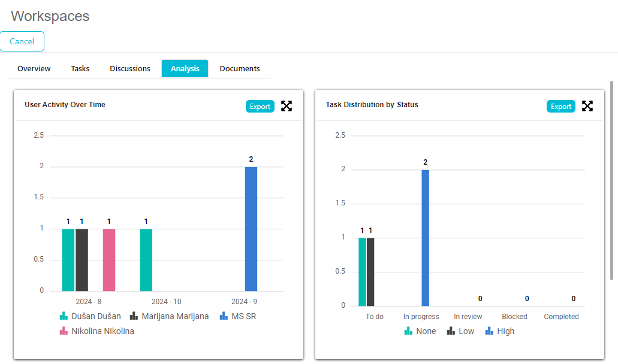This screenshot has height=364, width=618.
Task: Export the Task Distribution by Status chart
Action: [x=561, y=107]
